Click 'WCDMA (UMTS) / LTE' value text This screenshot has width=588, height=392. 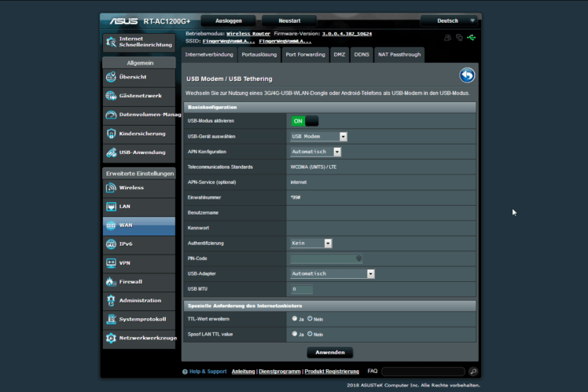[x=314, y=167]
